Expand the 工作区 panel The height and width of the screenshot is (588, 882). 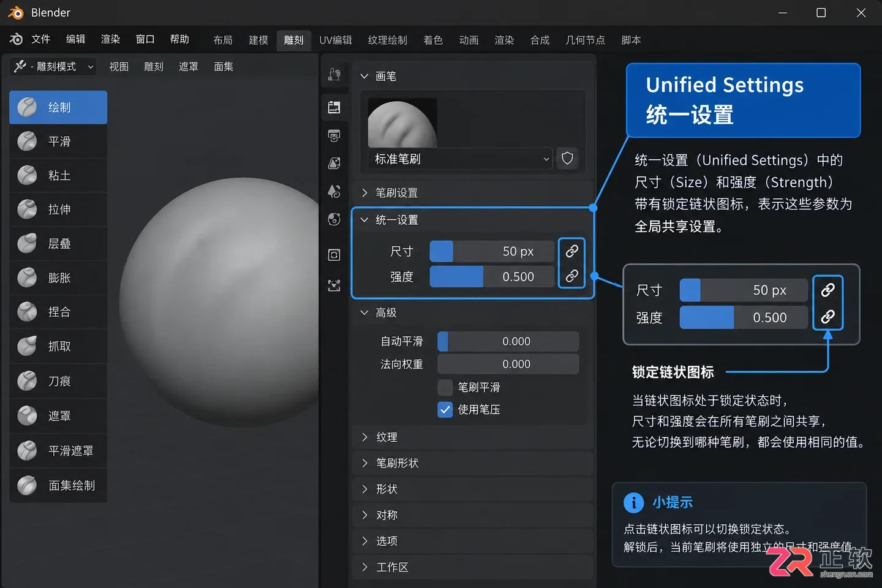[x=364, y=567]
